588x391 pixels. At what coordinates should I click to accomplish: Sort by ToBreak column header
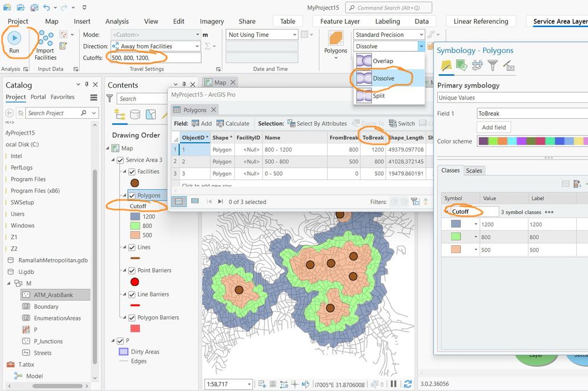[373, 138]
